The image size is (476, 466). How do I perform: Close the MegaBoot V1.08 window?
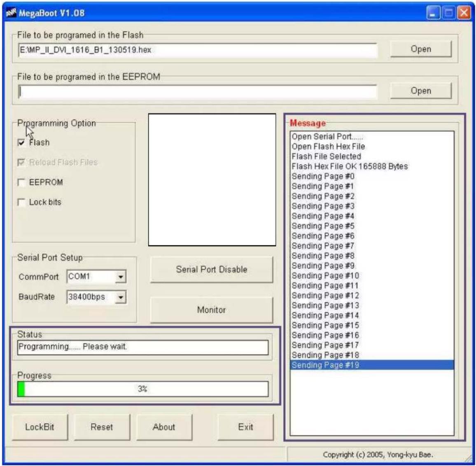coord(464,13)
